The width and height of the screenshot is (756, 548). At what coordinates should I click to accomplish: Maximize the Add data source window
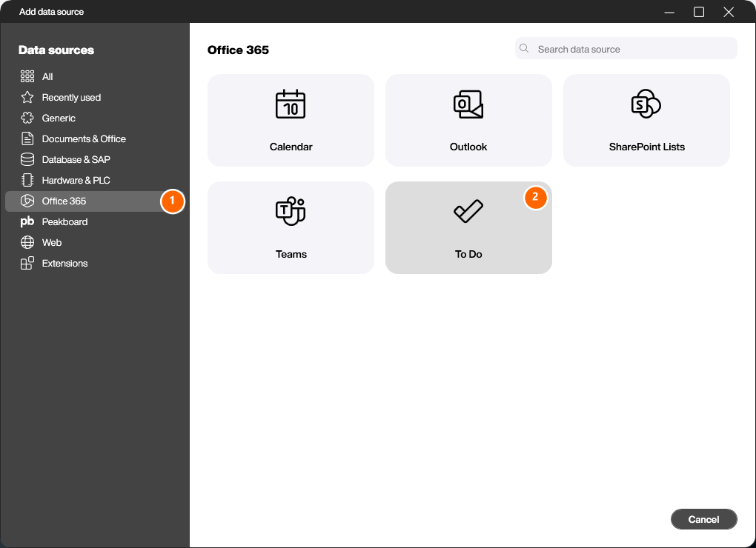click(699, 12)
